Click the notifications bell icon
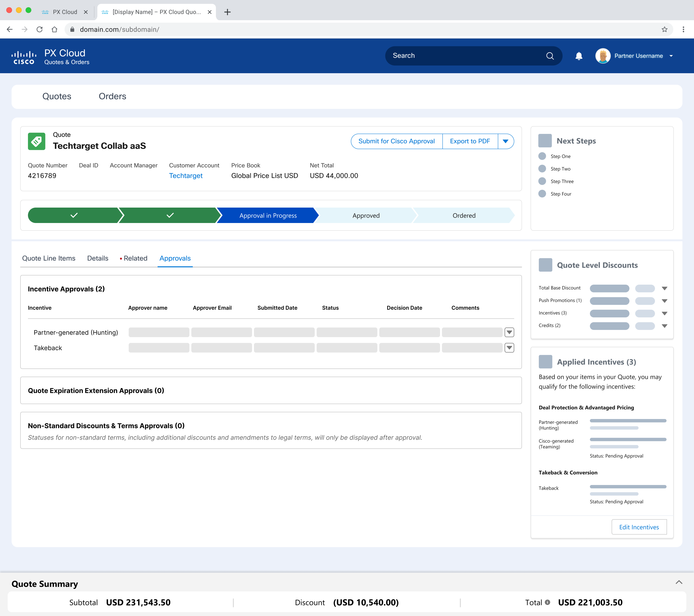 [x=579, y=56]
